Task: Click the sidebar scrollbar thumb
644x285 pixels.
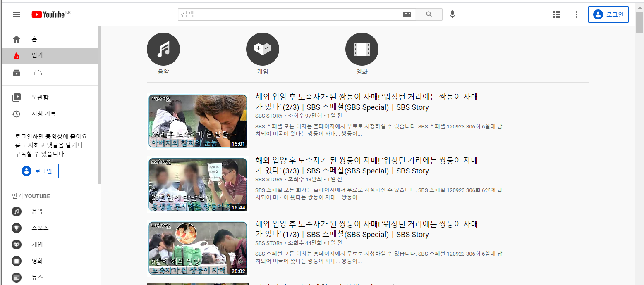Action: coord(99,104)
